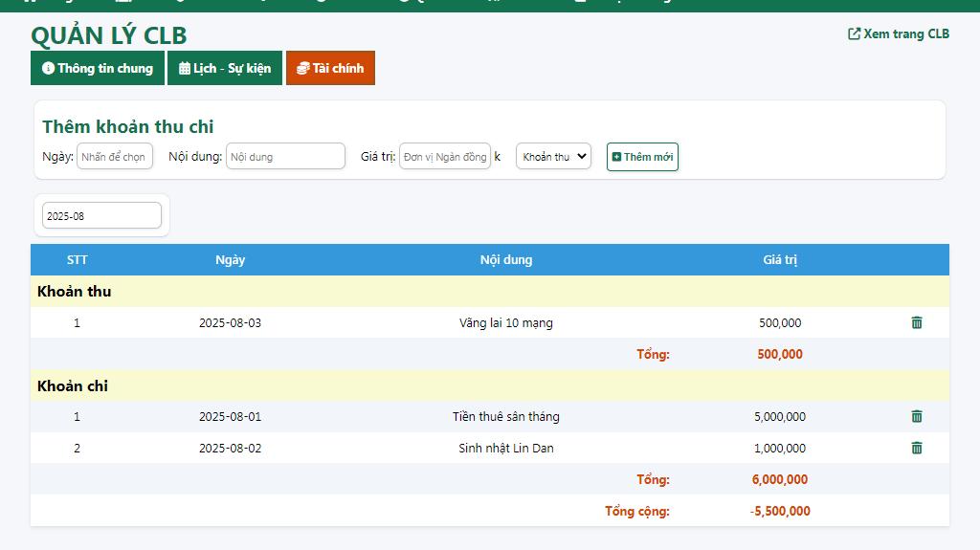Click the QUẢN LÝ CLB page heading
The height and width of the screenshot is (550, 980).
(109, 35)
